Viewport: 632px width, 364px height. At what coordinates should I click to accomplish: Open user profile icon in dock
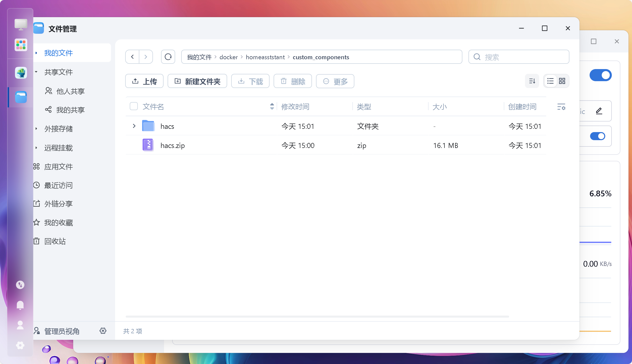[x=20, y=325]
